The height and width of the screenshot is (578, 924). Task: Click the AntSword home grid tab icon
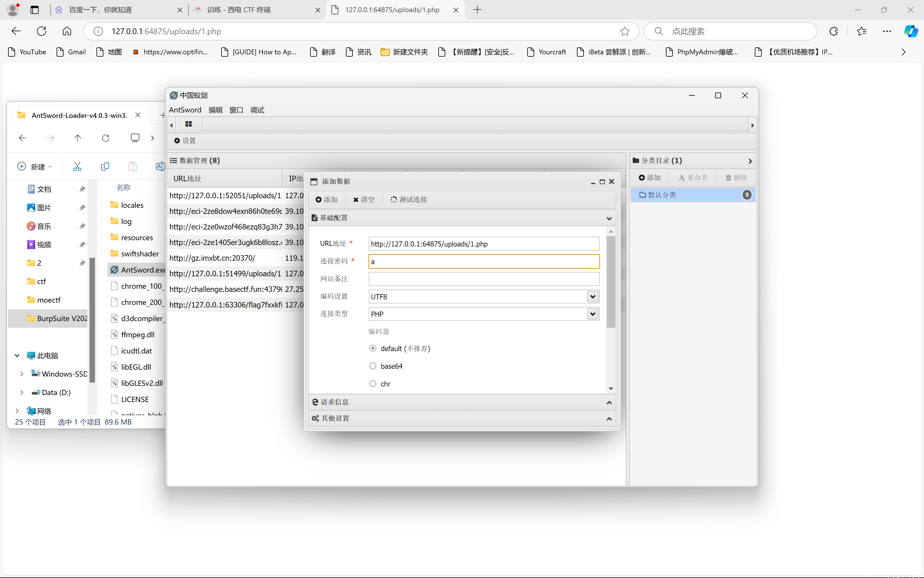(x=188, y=124)
